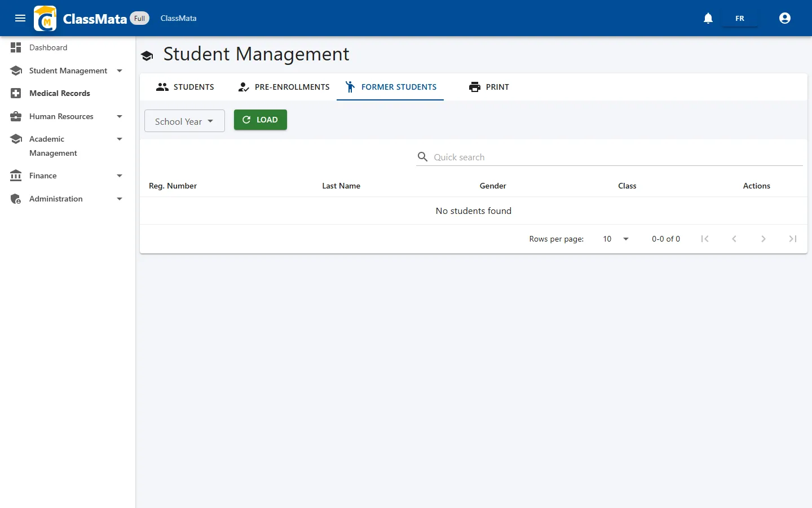Switch to the Pre-Enrollments tab
Screen dimensions: 812x508
click(x=284, y=87)
